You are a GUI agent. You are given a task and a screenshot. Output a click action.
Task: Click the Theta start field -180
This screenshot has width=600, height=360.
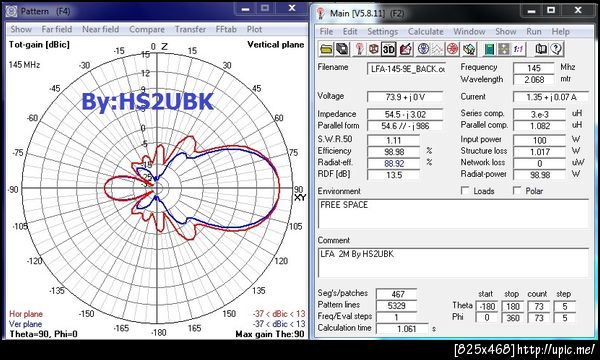click(486, 306)
